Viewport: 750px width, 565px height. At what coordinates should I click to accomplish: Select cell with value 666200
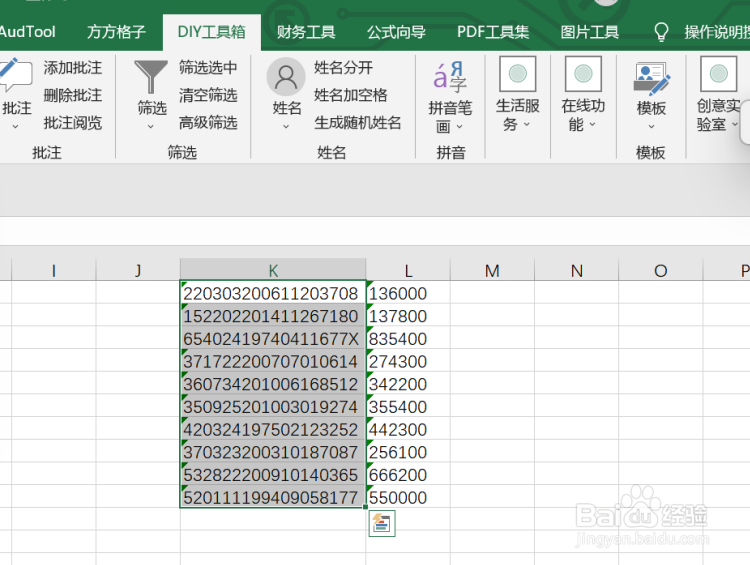pos(408,475)
